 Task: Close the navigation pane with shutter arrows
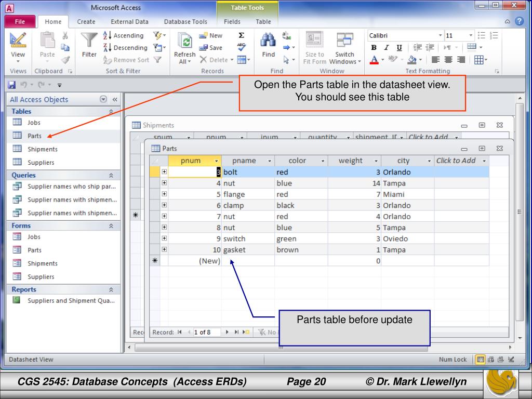click(x=115, y=99)
